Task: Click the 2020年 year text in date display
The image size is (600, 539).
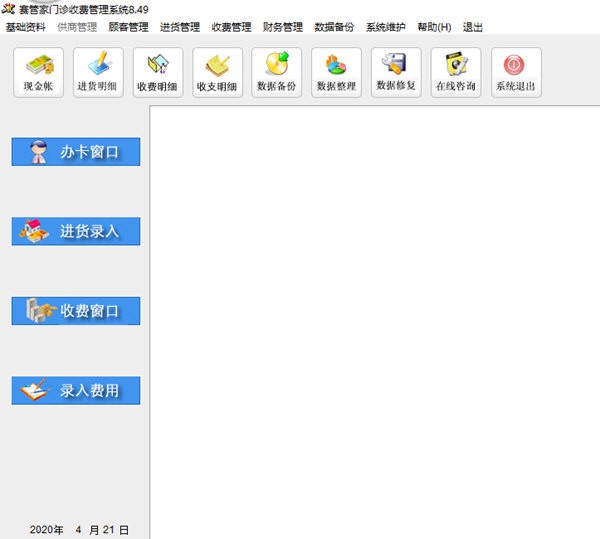Action: point(46,530)
